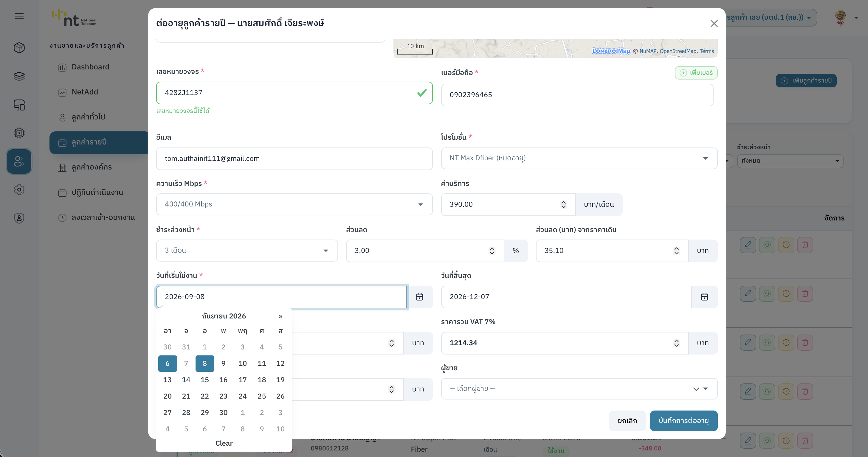Open ลูกค้าองค์กร in sidebar
The width and height of the screenshot is (868, 457).
[x=92, y=167]
